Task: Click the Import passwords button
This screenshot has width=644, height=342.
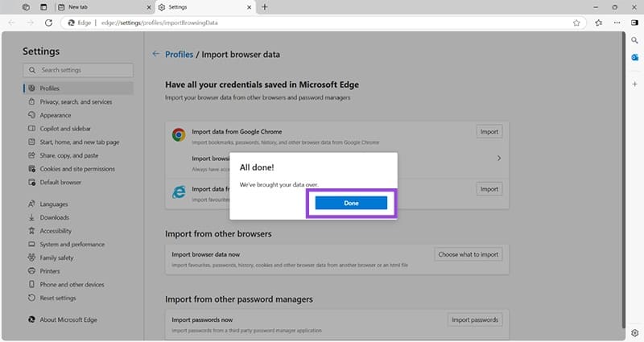Action: tap(475, 319)
